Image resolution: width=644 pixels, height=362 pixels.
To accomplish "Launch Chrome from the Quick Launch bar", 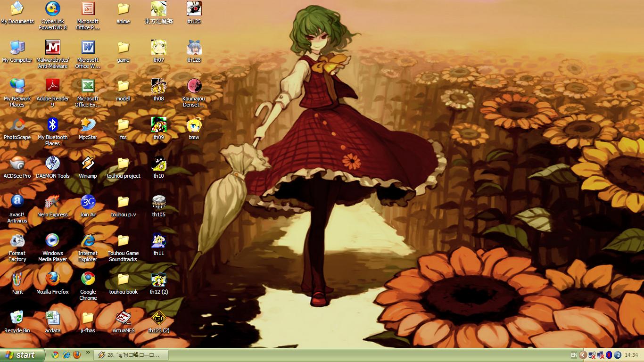I will [x=55, y=355].
